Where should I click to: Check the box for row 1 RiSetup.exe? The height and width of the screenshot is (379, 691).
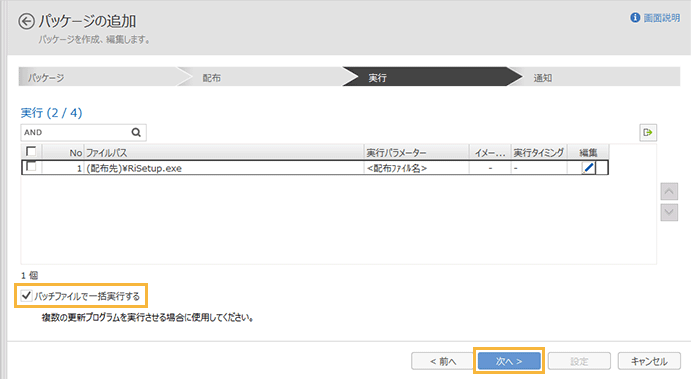point(31,167)
